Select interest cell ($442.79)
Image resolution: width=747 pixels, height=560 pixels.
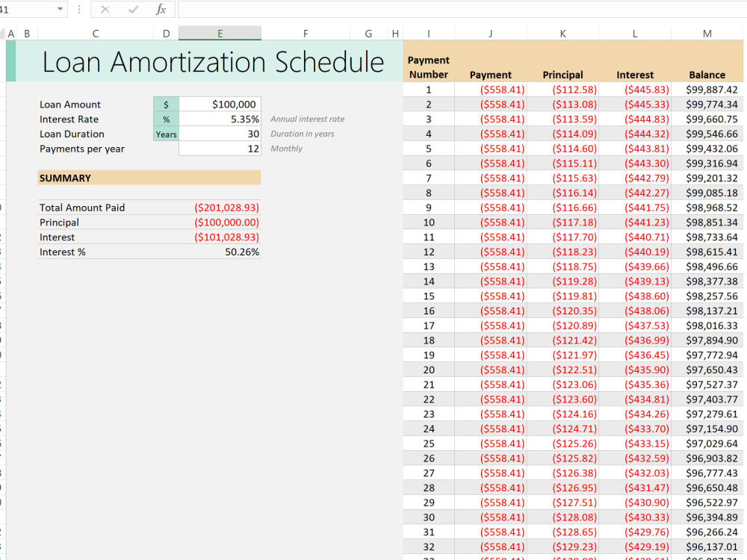pyautogui.click(x=634, y=178)
